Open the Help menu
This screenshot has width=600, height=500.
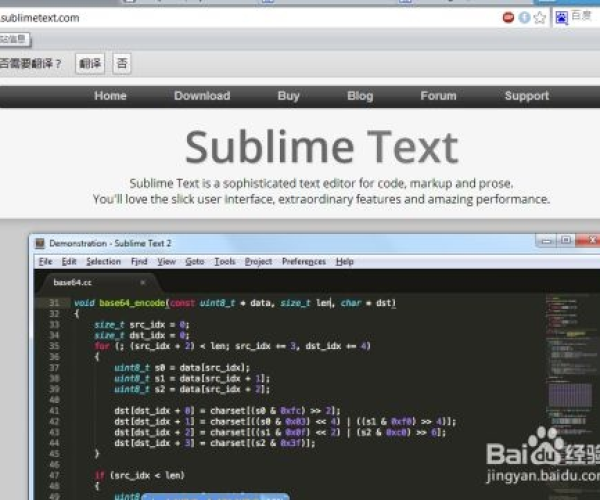345,262
